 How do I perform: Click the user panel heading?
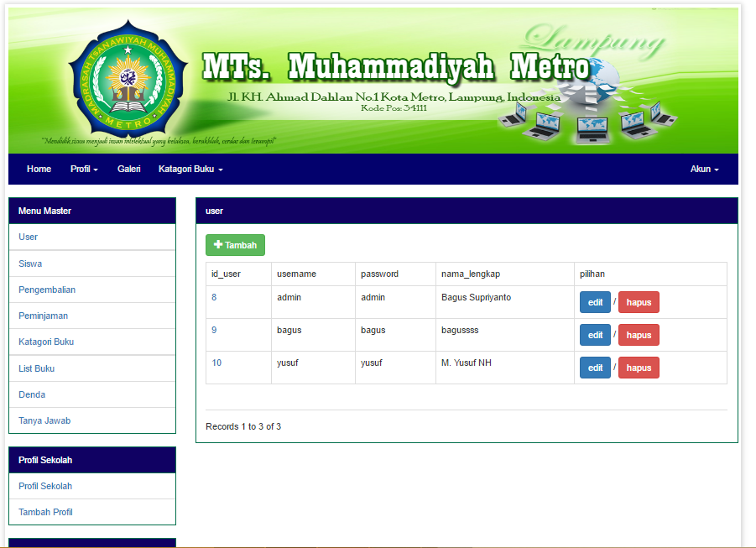[467, 211]
